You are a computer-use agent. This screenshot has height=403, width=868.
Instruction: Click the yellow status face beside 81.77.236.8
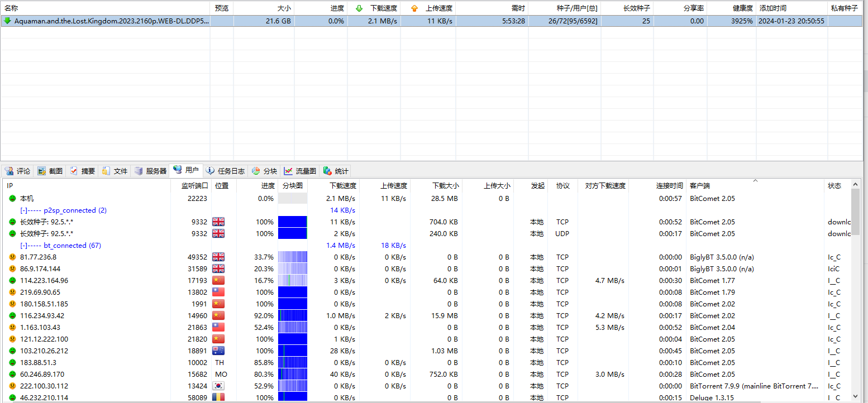point(12,257)
